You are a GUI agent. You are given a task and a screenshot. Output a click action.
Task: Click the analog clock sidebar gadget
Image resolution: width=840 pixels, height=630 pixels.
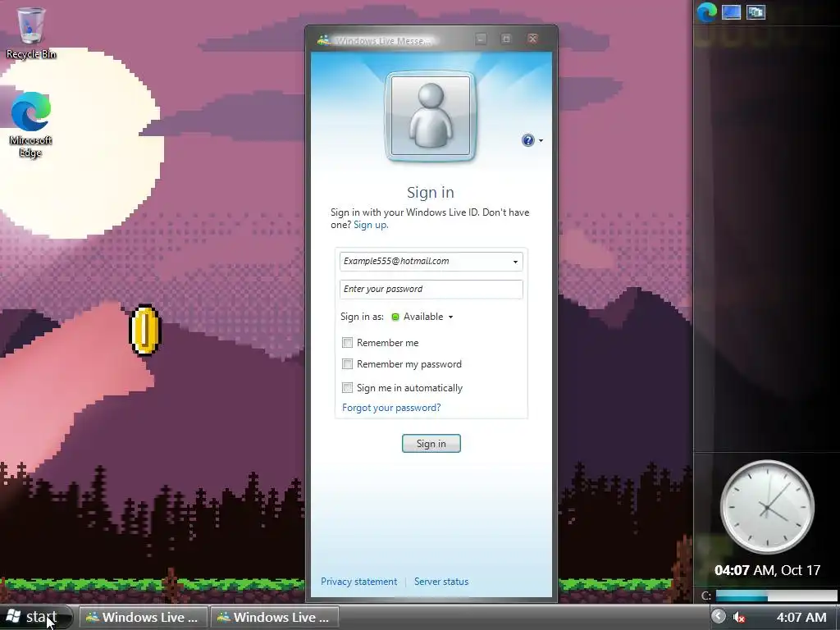coord(767,507)
